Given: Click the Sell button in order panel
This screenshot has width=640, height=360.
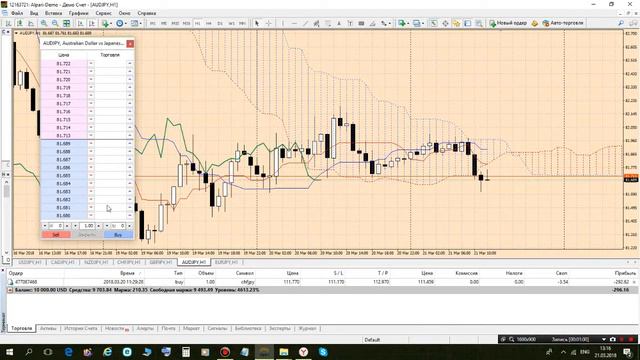Looking at the screenshot, I should (56, 235).
